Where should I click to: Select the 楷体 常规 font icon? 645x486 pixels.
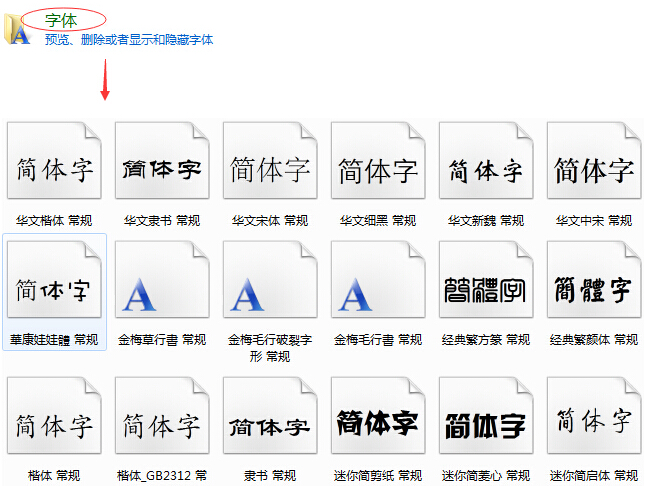(54, 415)
